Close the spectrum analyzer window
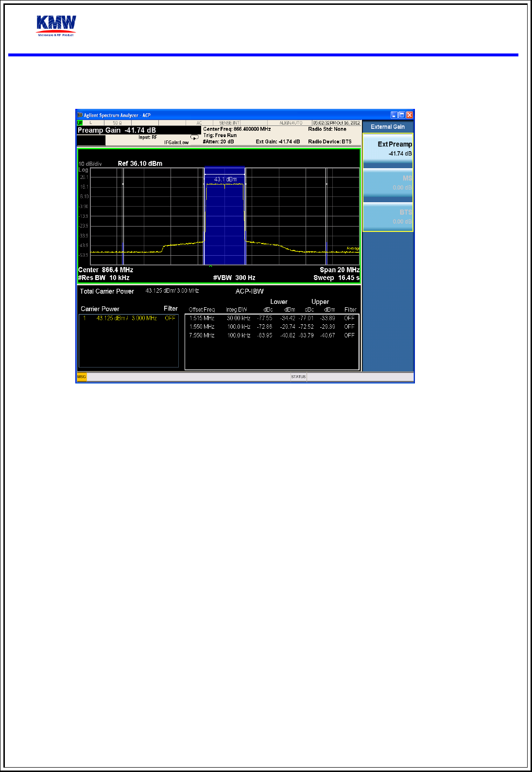Image resolution: width=532 pixels, height=772 pixels. point(410,115)
